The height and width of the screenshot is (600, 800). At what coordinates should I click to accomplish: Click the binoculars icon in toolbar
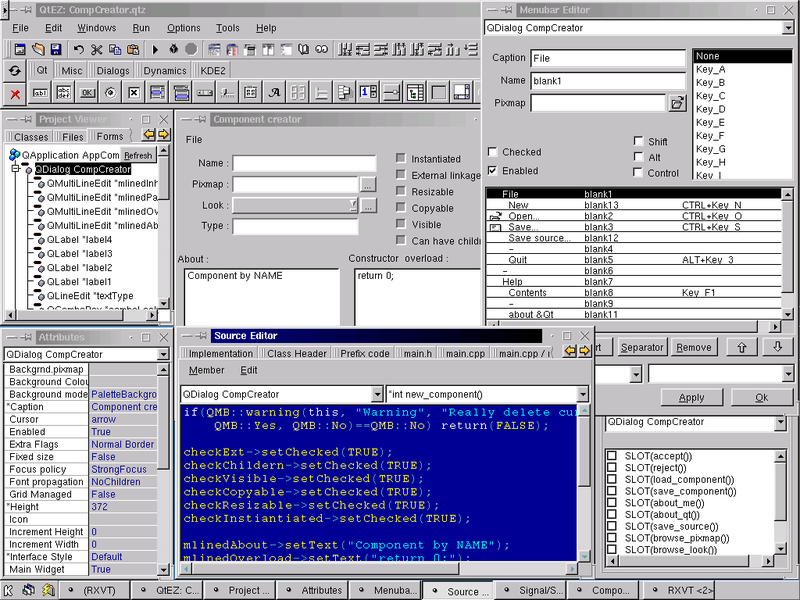click(x=321, y=49)
